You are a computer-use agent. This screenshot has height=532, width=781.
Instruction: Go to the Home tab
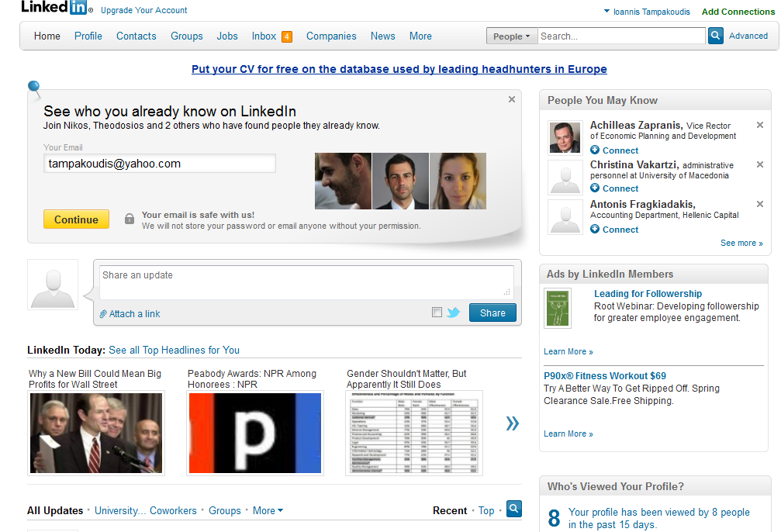(x=47, y=36)
